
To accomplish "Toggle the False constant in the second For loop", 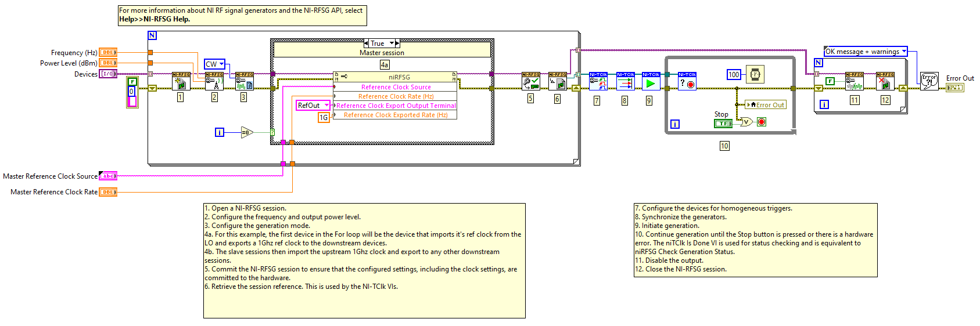I will (x=830, y=81).
